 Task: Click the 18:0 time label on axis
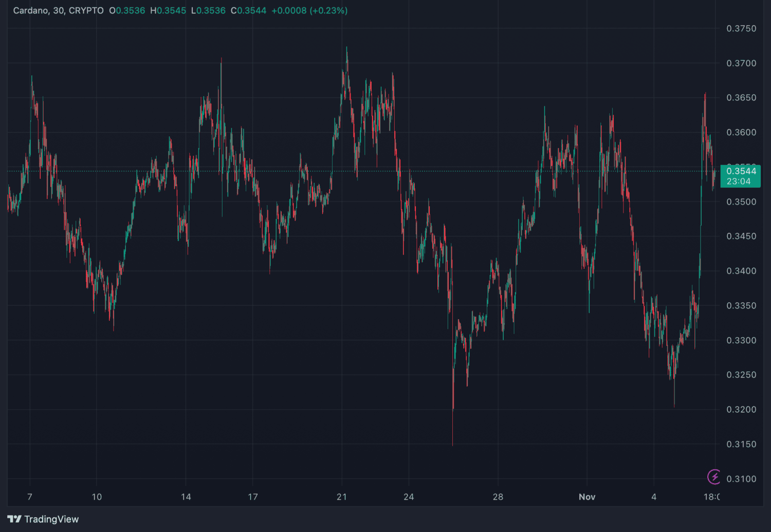pos(711,497)
